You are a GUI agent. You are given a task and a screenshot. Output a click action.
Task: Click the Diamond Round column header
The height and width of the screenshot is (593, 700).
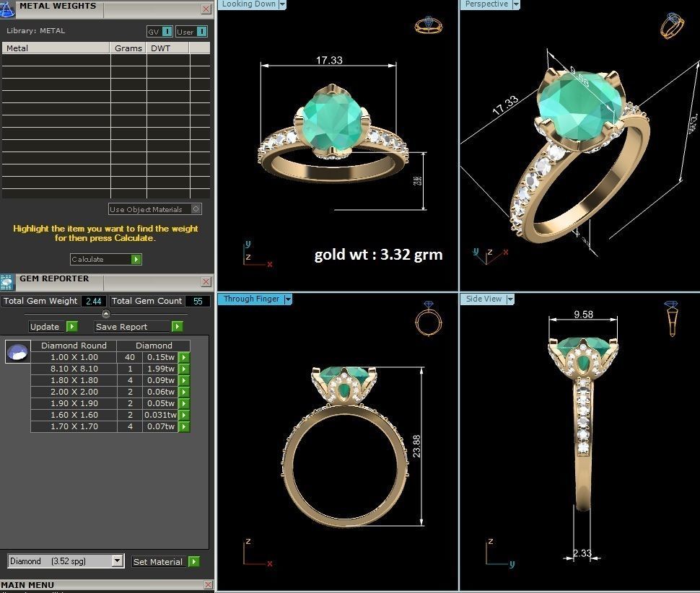coord(74,346)
